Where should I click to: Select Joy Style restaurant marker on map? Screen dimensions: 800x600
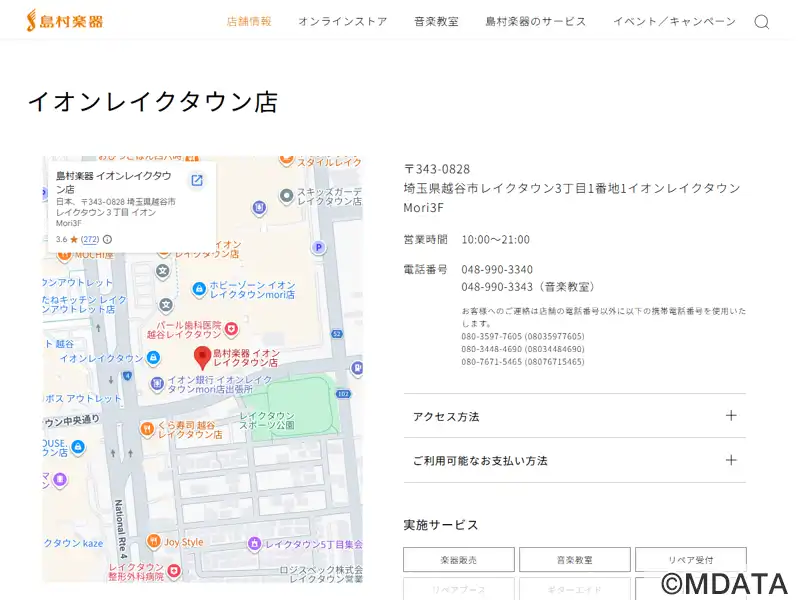[153, 541]
